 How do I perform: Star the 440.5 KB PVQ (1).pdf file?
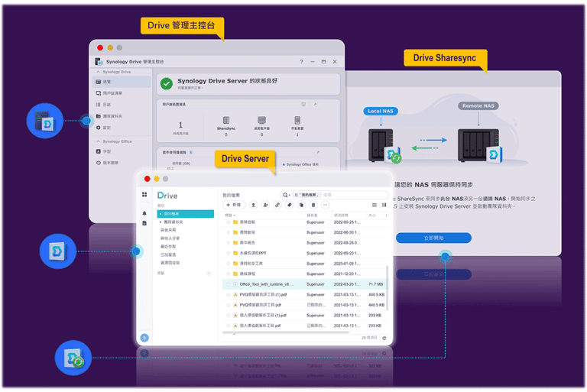click(x=228, y=295)
